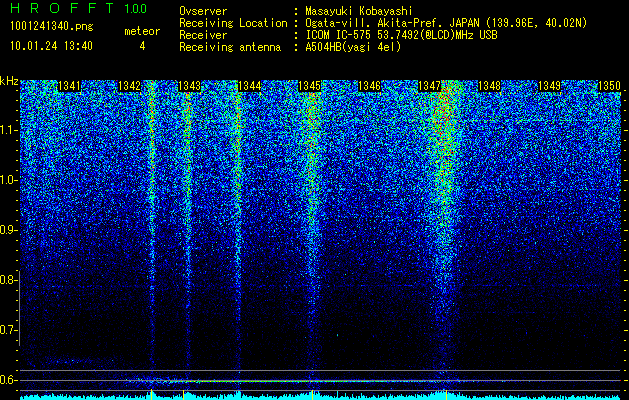
Task: Click the 1343 time marker
Action: coord(189,86)
